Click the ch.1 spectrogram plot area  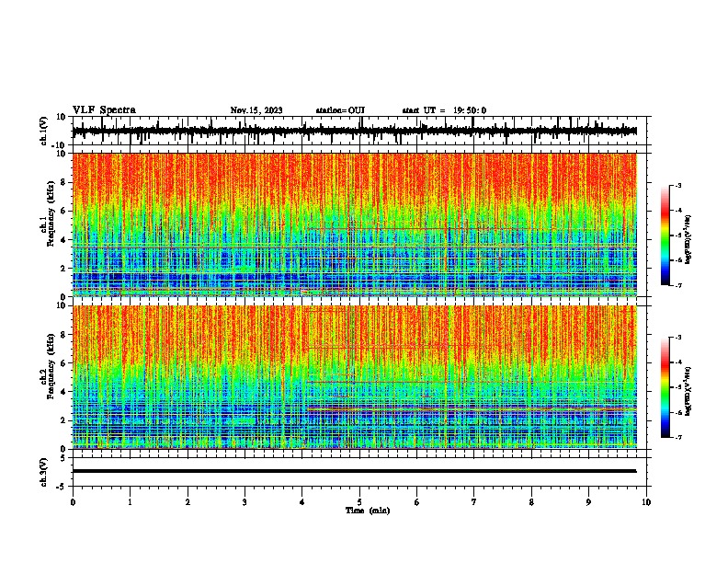point(355,224)
